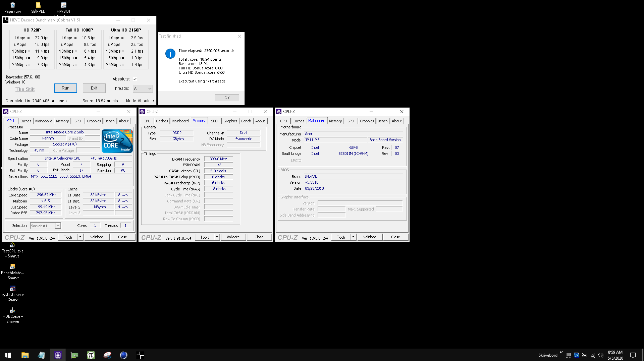Click the info icon in Test finished dialog
644x361 pixels.
click(x=170, y=54)
